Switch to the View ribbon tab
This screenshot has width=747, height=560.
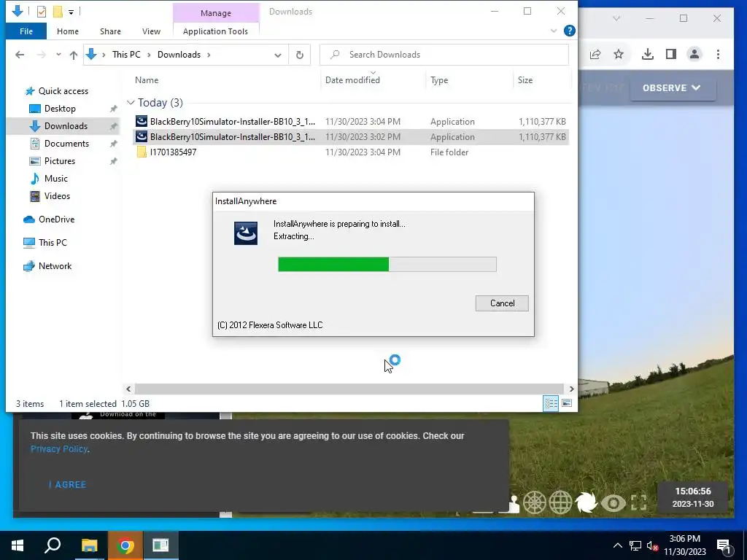coord(151,31)
